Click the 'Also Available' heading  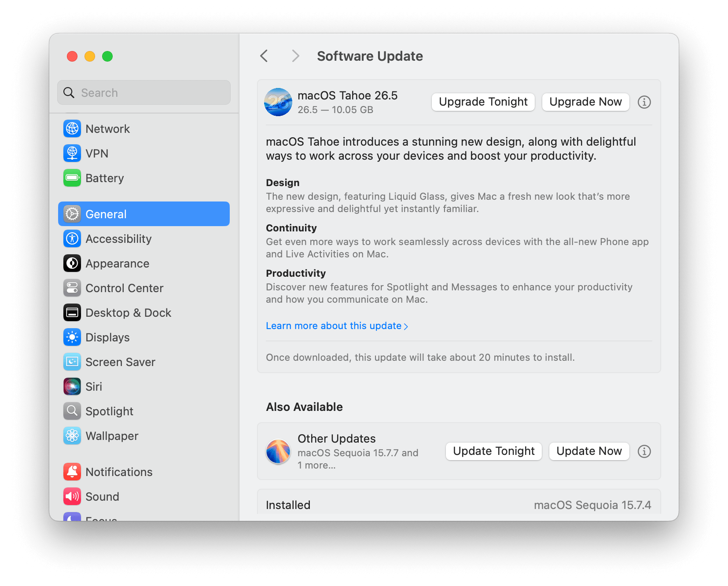pyautogui.click(x=304, y=407)
